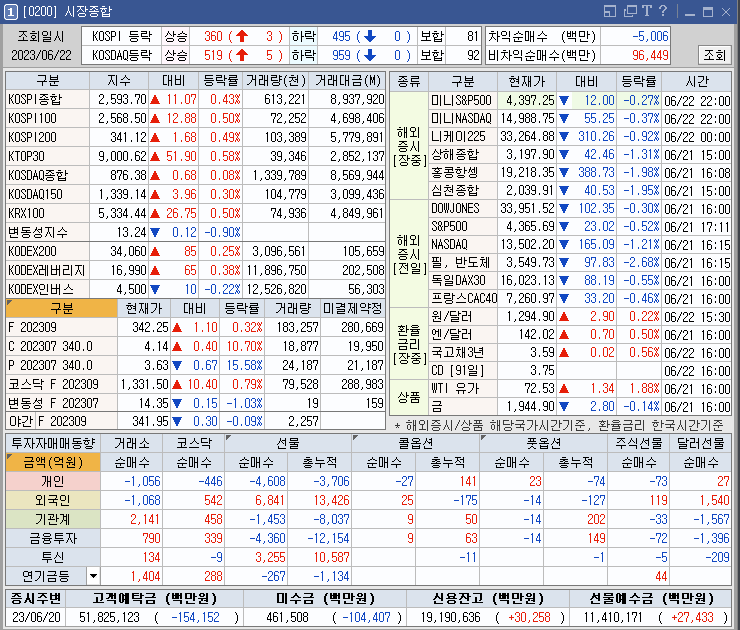The image size is (740, 630).
Task: Click the 거래량(천) column header
Action: tap(276, 81)
